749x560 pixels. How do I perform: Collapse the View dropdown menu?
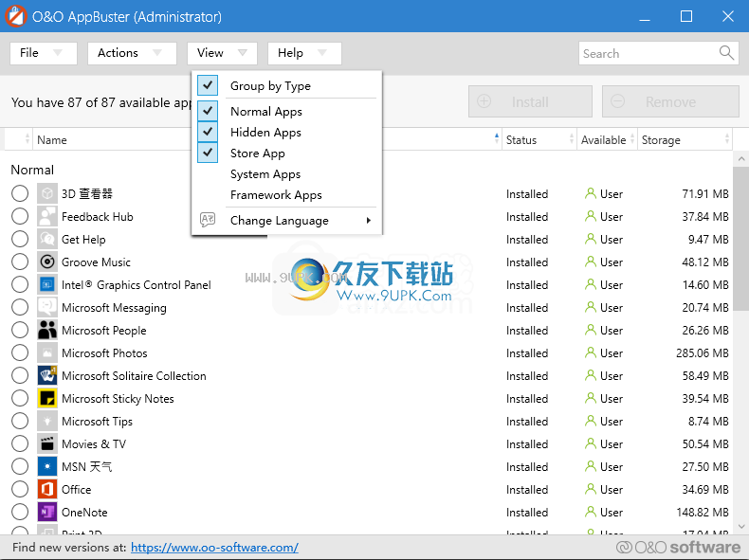click(x=222, y=53)
